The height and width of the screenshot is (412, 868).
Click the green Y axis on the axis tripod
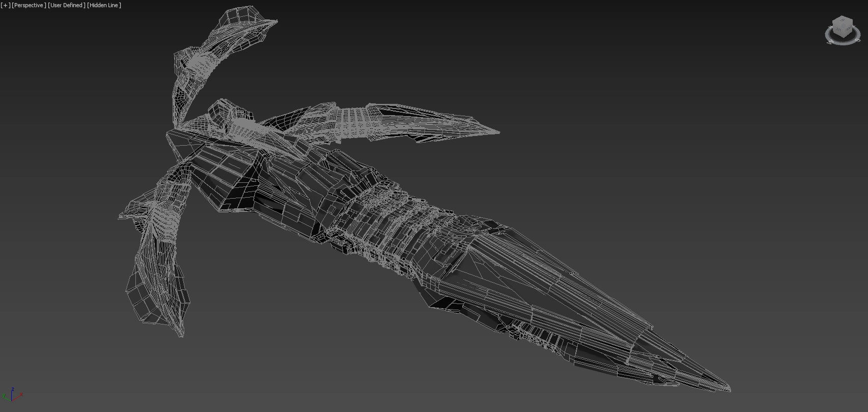point(6,395)
